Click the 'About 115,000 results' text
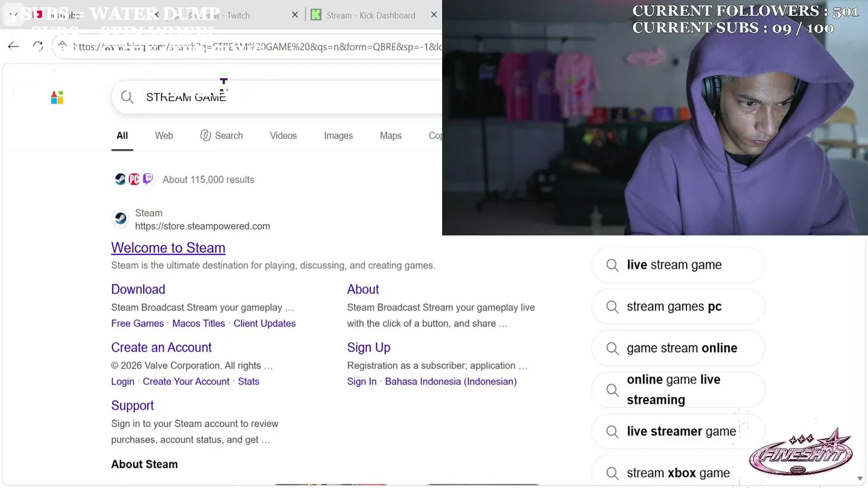 click(208, 180)
